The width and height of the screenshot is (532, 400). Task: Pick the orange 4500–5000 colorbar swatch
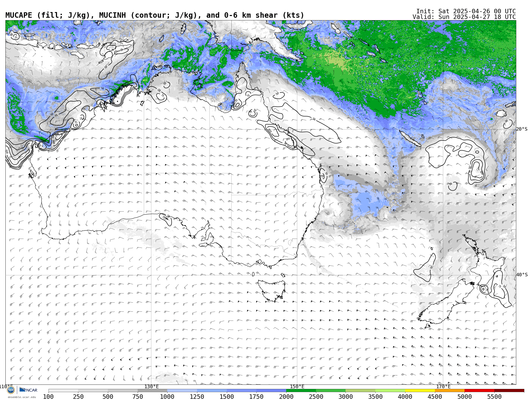(450, 391)
